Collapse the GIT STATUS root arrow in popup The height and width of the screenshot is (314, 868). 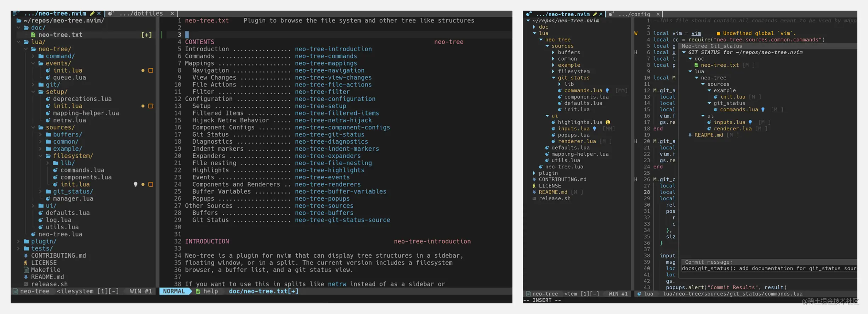[x=684, y=52]
